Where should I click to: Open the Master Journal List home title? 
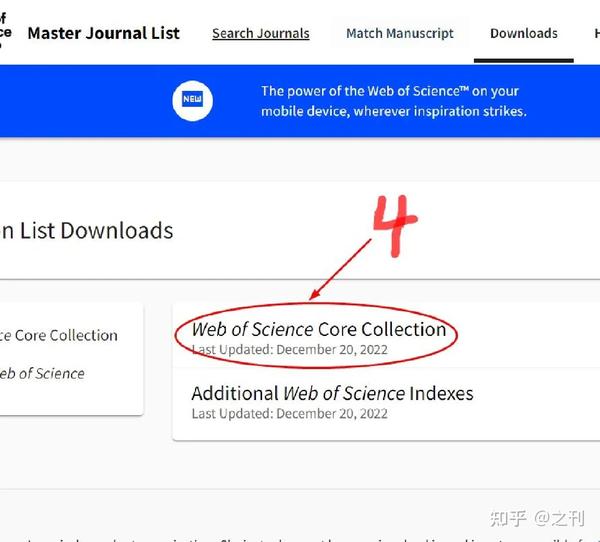pyautogui.click(x=104, y=33)
